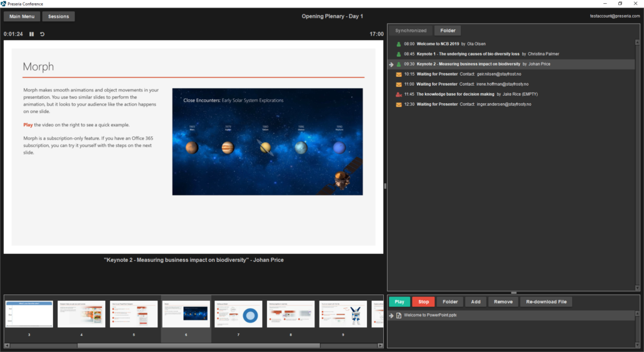
Task: Click the Remove button
Action: coord(503,302)
